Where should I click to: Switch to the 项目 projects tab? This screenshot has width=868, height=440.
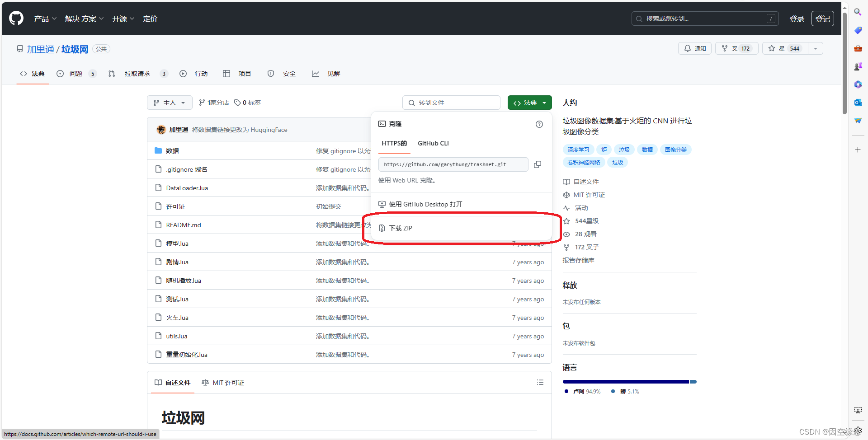(237, 74)
